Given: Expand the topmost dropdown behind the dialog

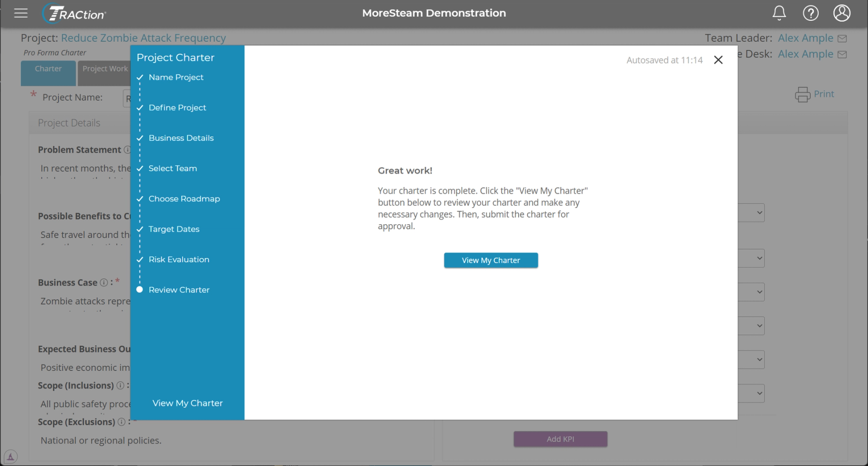Looking at the screenshot, I should [x=752, y=213].
